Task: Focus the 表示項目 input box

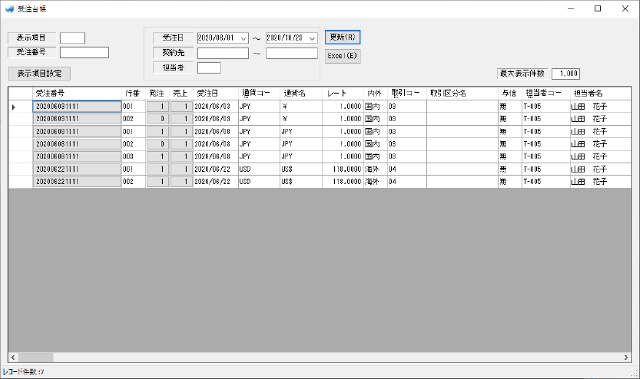Action: [72, 38]
